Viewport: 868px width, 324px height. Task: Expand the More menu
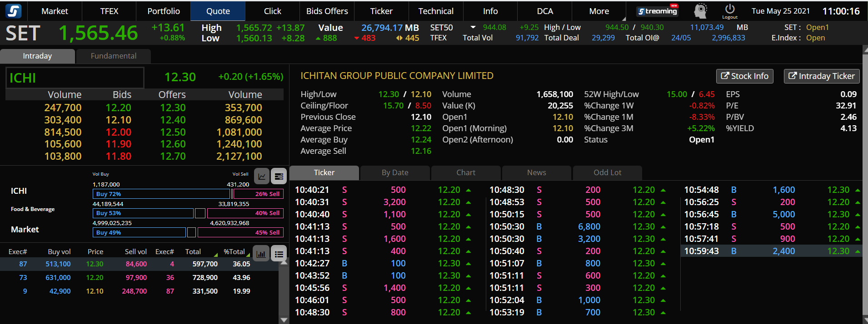click(599, 11)
